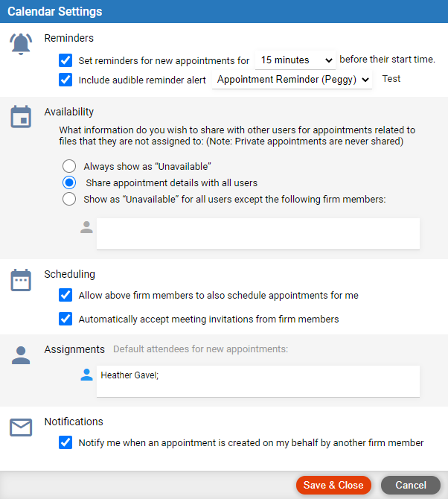
Task: Disable automatically accept meeting invitations
Action: (x=65, y=319)
